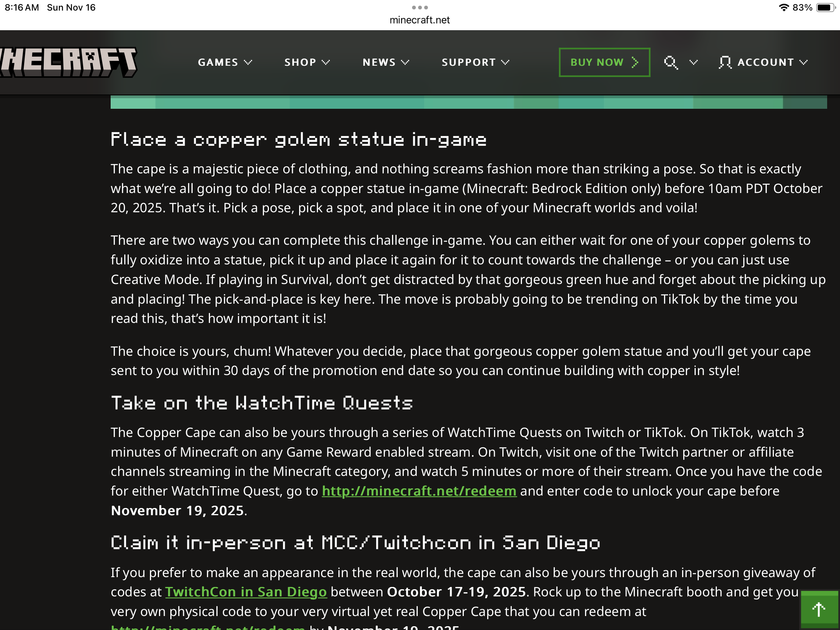Tap the 8:16 AM clock
This screenshot has height=630, width=840.
[22, 8]
